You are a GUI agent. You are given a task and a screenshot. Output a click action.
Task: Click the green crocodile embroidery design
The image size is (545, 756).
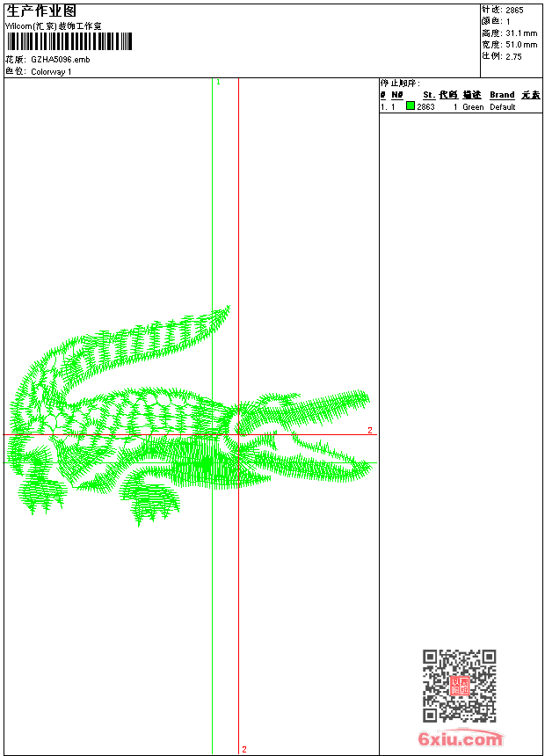(191, 416)
